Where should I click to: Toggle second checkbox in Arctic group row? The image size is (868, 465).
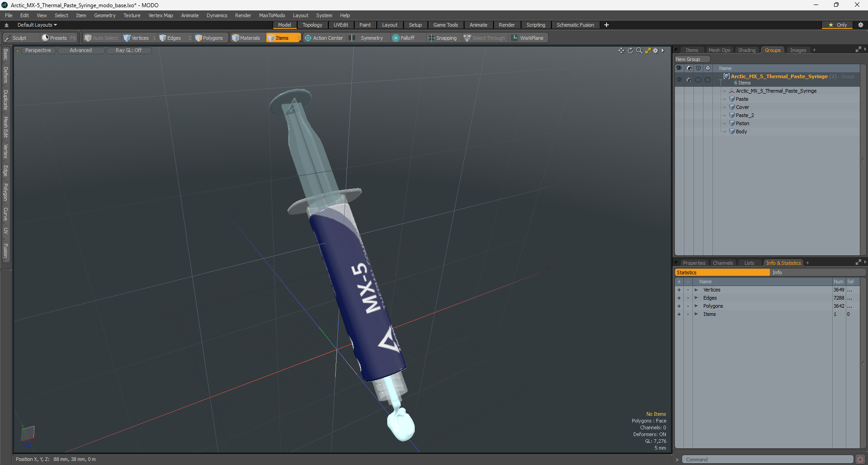[x=707, y=80]
